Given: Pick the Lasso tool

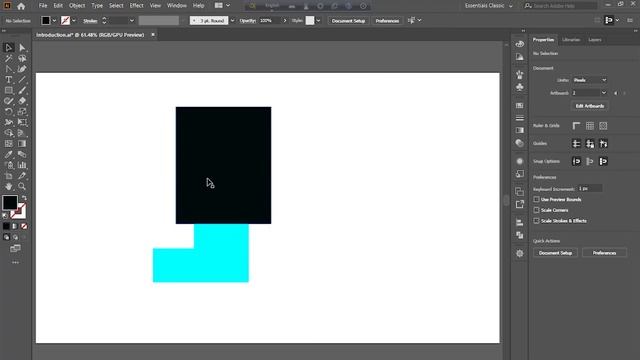Looking at the screenshot, I should pyautogui.click(x=22, y=58).
